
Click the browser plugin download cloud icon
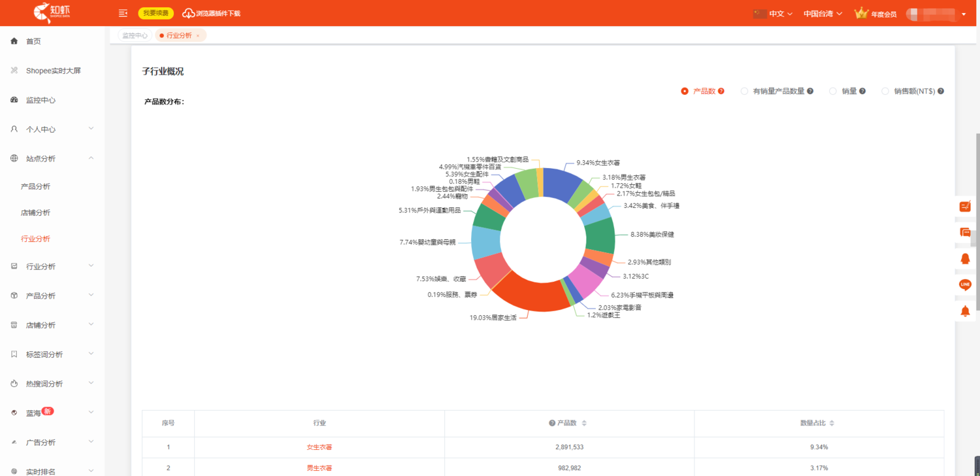click(188, 13)
